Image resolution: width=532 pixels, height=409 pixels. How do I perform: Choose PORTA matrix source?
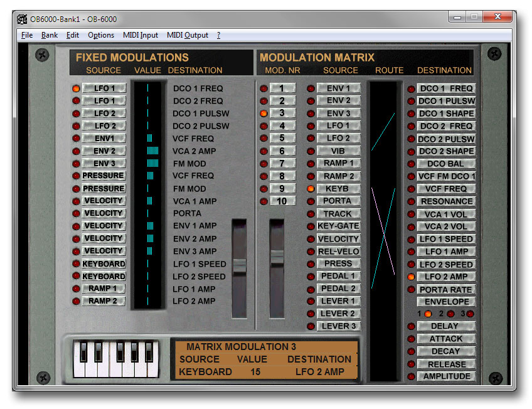338,201
